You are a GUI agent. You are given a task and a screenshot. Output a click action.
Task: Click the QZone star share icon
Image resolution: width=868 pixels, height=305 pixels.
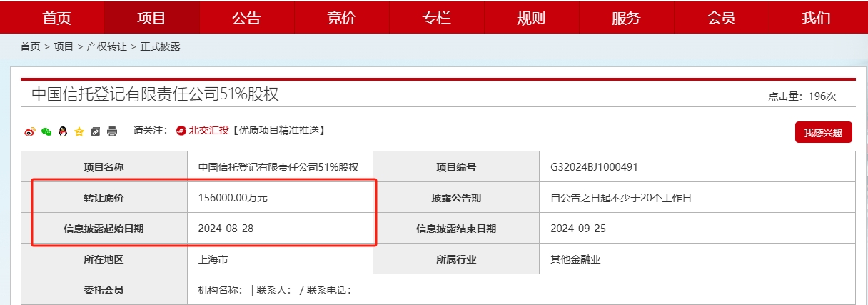click(79, 131)
